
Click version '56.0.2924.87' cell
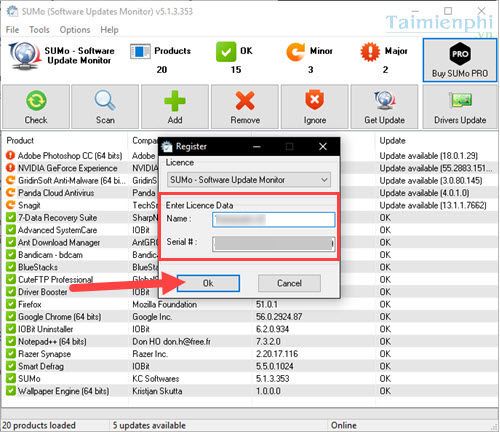point(279,317)
